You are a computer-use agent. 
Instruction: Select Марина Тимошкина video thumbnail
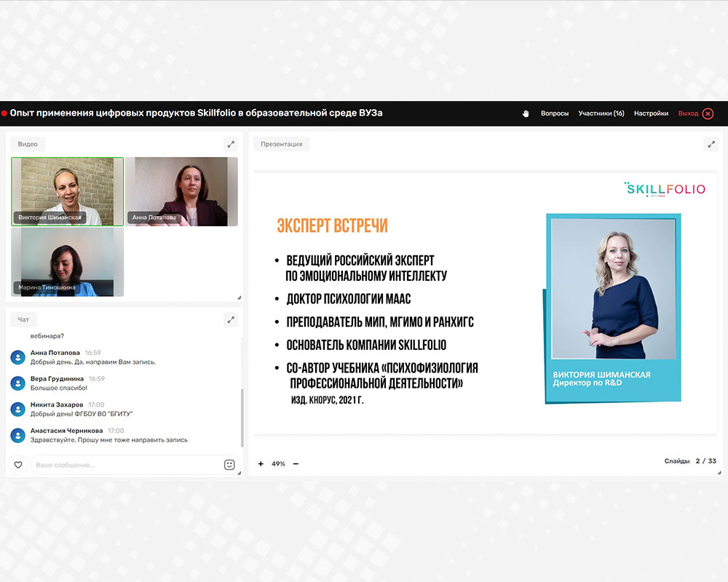tap(67, 262)
